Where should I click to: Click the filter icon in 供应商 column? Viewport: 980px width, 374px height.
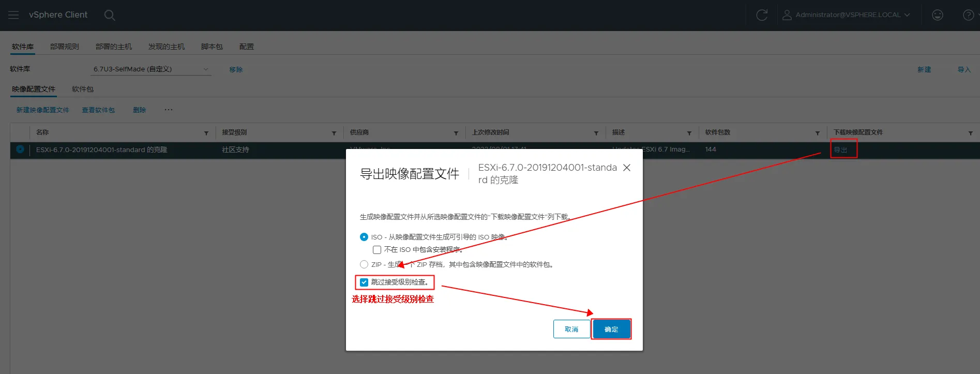pos(456,133)
